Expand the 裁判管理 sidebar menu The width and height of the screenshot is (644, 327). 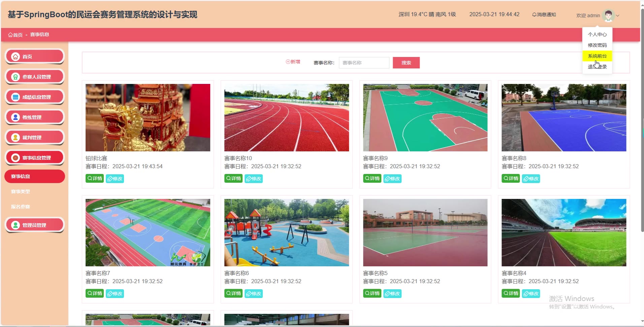click(x=35, y=137)
